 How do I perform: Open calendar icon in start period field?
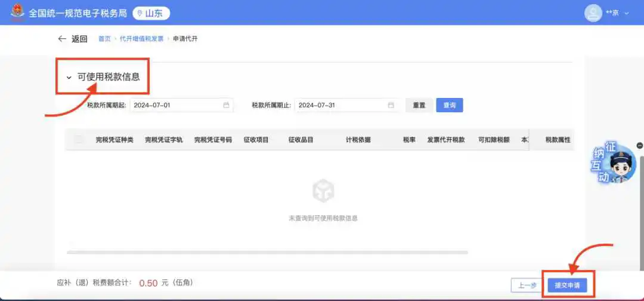click(226, 105)
